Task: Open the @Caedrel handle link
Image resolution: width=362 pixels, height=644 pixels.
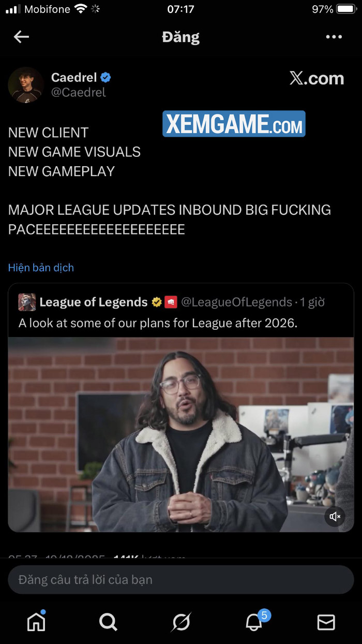Action: (78, 92)
